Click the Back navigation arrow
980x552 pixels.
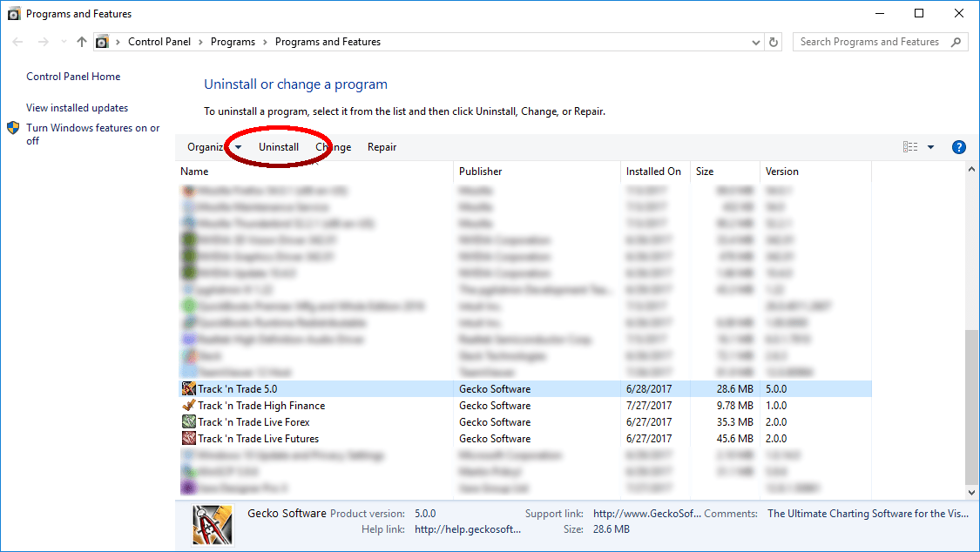coord(17,42)
